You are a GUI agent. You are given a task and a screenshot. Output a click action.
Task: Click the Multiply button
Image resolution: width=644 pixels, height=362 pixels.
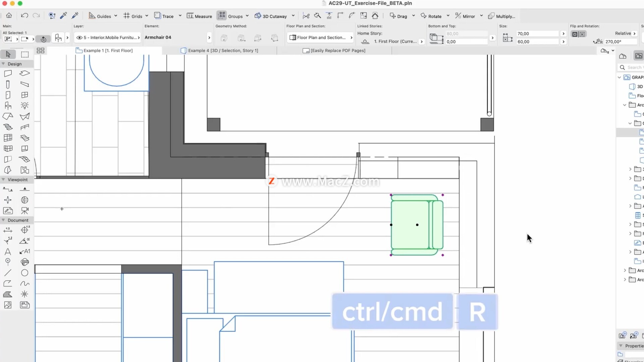coord(501,16)
